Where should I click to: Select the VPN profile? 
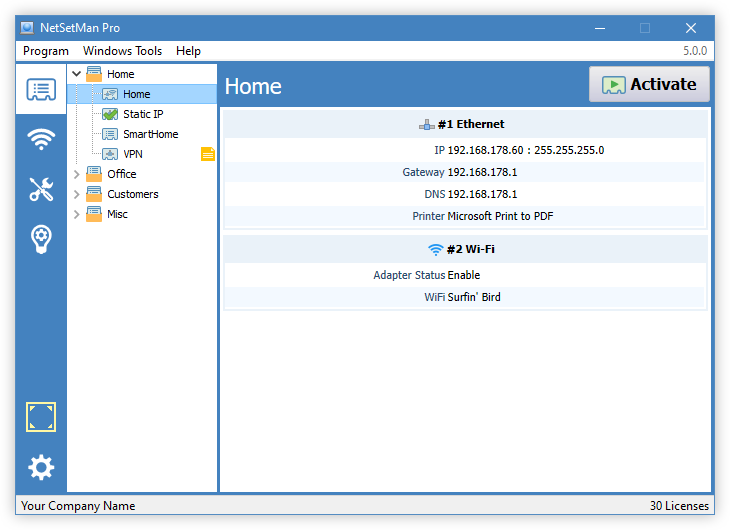(133, 154)
